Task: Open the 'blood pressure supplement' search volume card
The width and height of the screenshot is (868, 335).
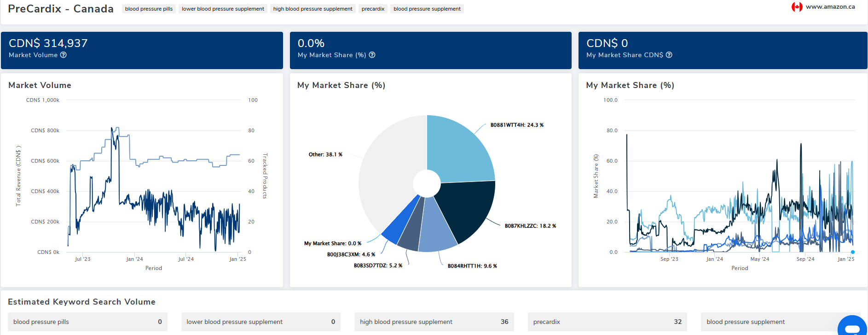Action: click(781, 322)
